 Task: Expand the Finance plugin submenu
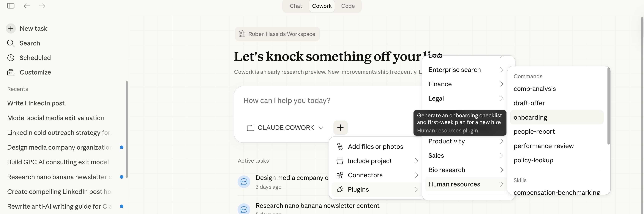pos(440,84)
